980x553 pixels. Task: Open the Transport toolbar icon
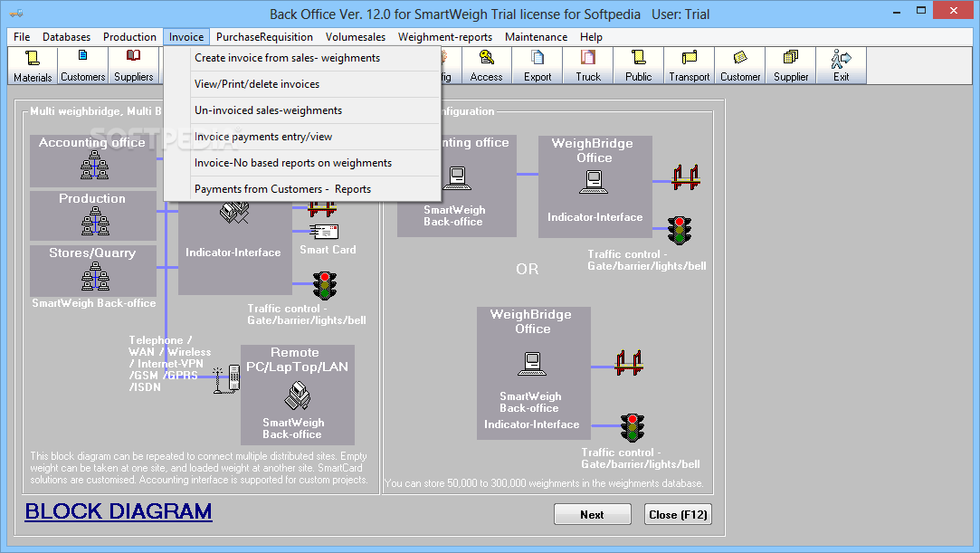[689, 65]
